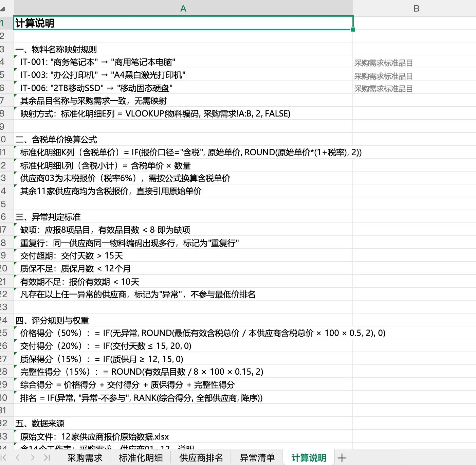The height and width of the screenshot is (465, 476).
Task: Open the 采购需求 sheet tab
Action: [x=85, y=458]
